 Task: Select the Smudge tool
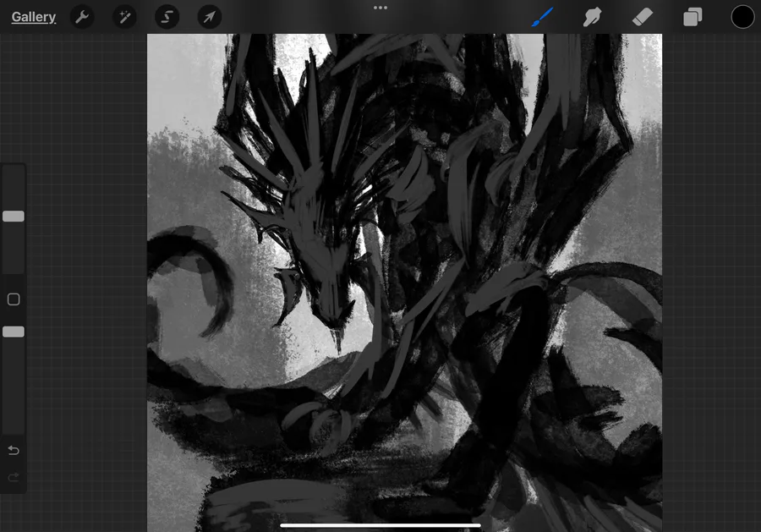(x=592, y=17)
